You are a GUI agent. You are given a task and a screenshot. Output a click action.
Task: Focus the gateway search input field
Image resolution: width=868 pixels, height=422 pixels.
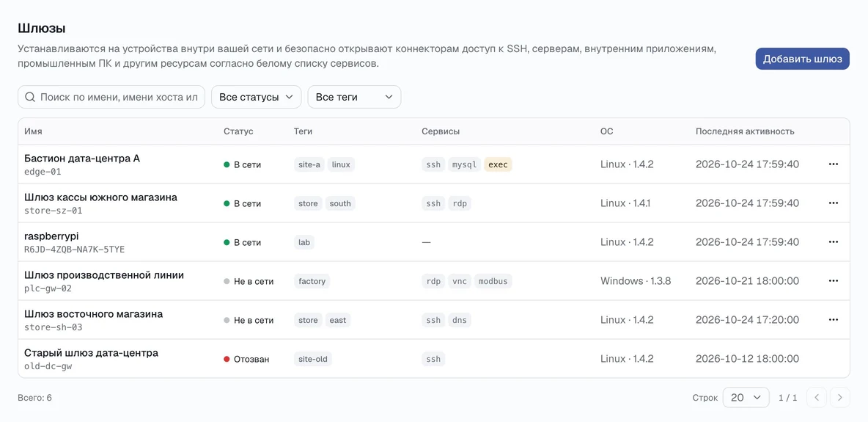pyautogui.click(x=111, y=97)
